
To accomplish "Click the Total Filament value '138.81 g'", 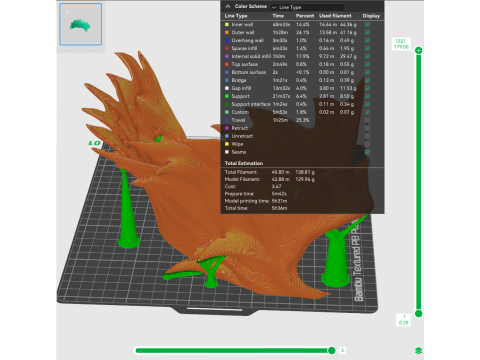I will [305, 172].
